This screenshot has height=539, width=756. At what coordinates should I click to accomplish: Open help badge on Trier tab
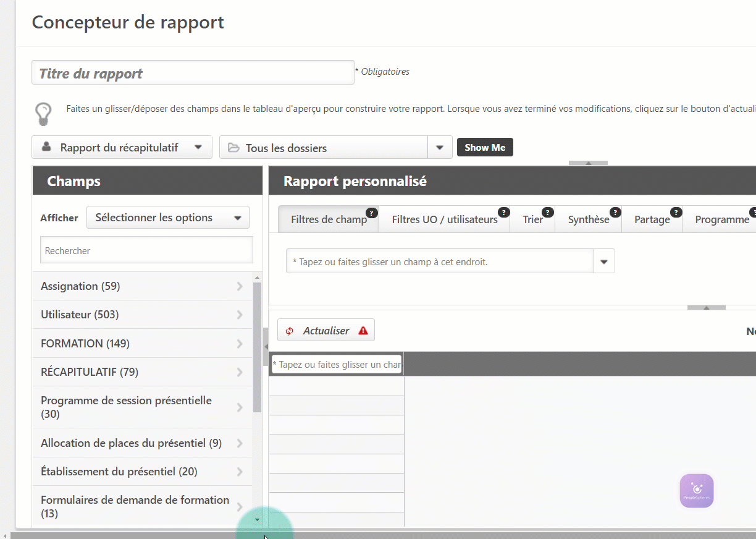tap(548, 213)
